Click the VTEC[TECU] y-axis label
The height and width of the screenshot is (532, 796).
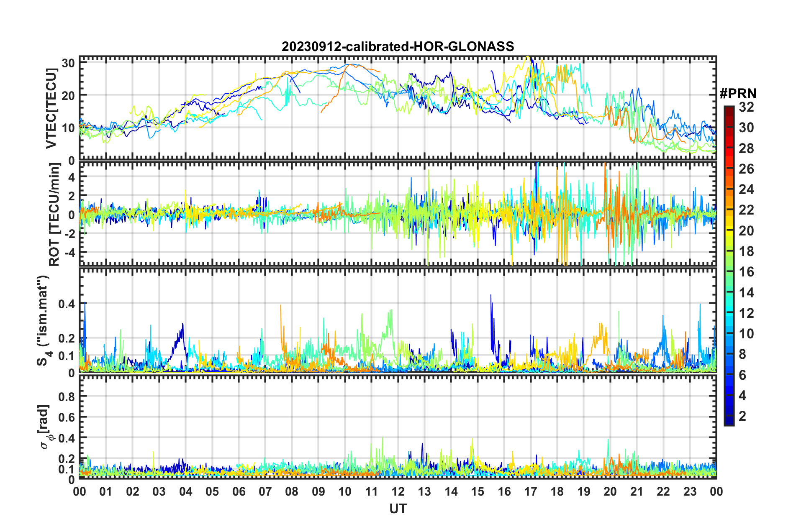tap(51, 108)
